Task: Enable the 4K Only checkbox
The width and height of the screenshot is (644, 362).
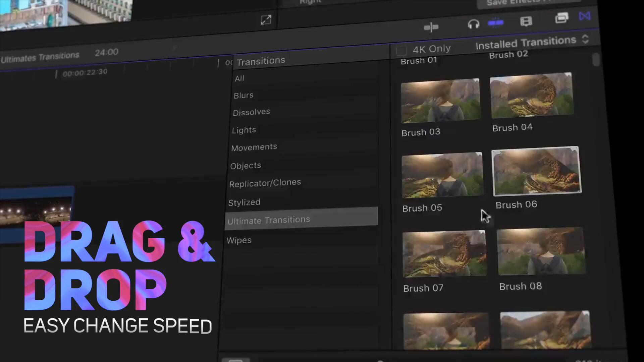Action: pyautogui.click(x=401, y=51)
